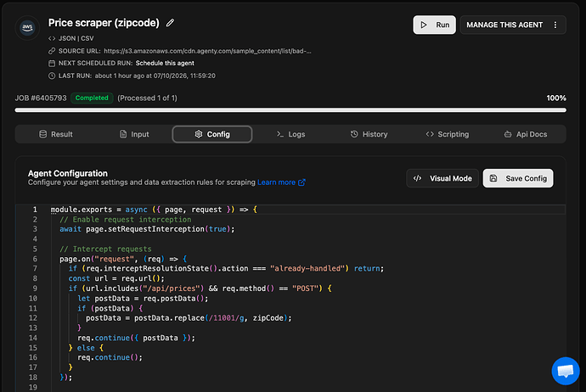This screenshot has height=392, width=586.
Task: Click line number 15 in the editor gutter
Action: [x=33, y=348]
